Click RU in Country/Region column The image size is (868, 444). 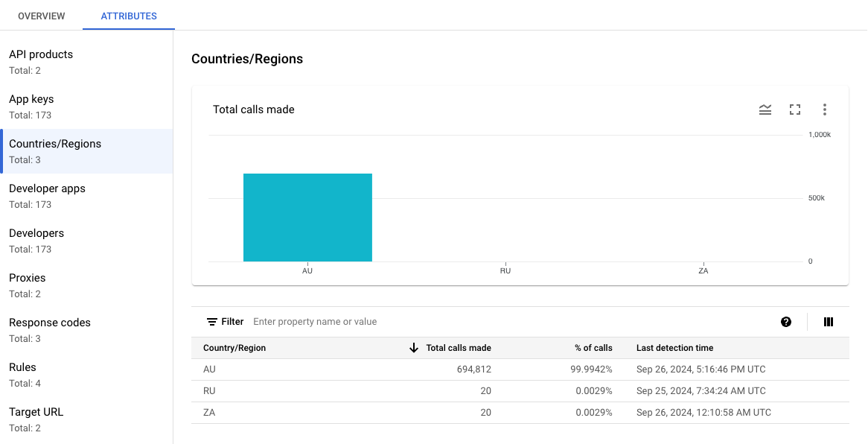point(209,391)
